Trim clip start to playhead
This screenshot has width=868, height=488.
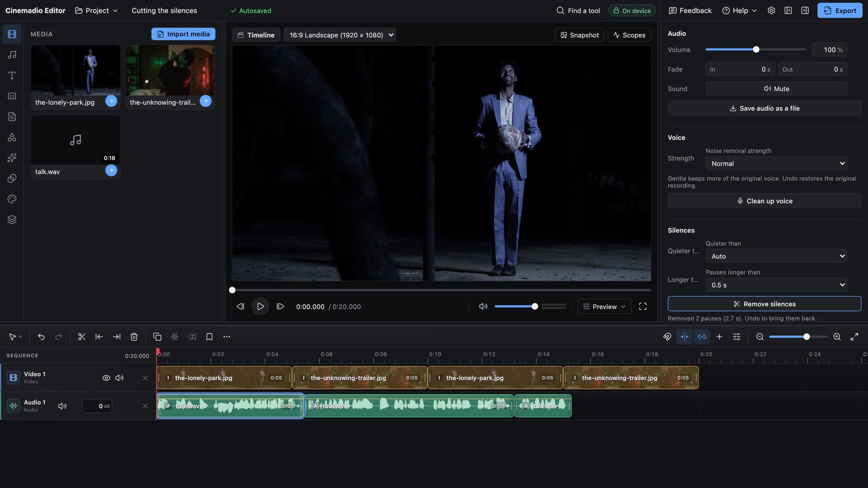pyautogui.click(x=99, y=337)
